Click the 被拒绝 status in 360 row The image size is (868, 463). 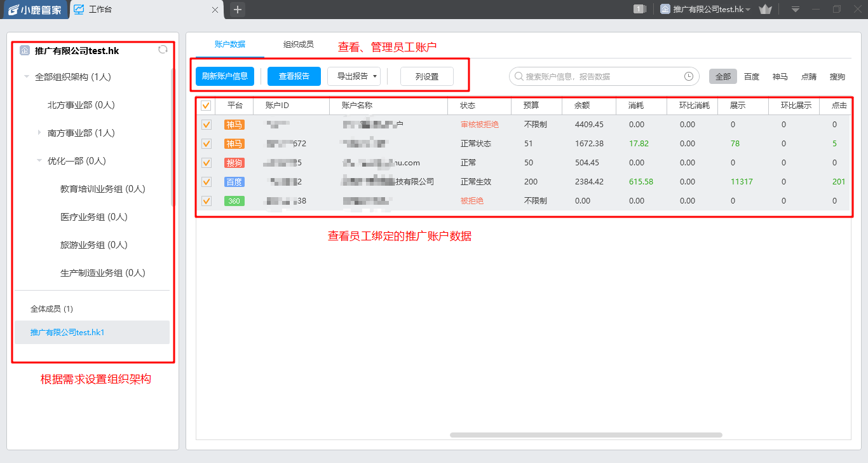[472, 201]
